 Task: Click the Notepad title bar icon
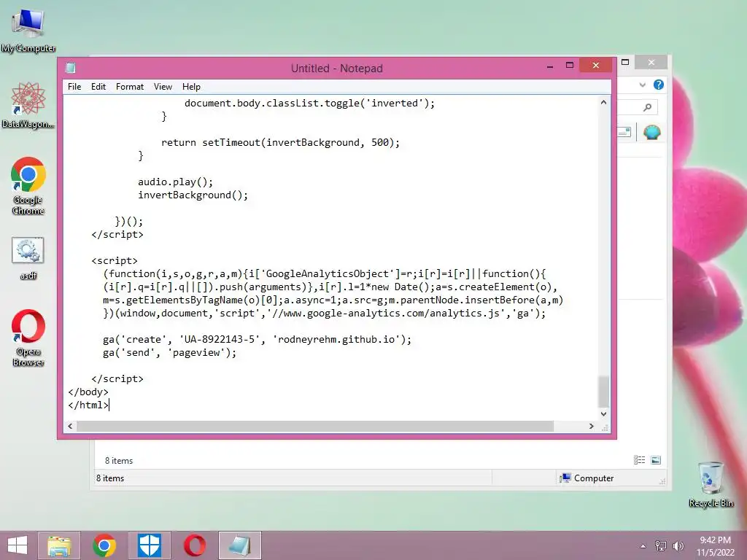click(71, 68)
